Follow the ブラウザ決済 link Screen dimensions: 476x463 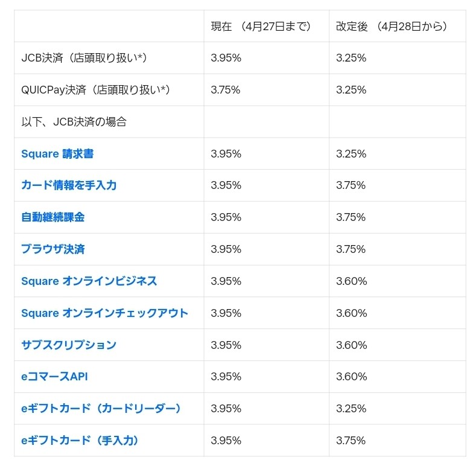coord(57,249)
